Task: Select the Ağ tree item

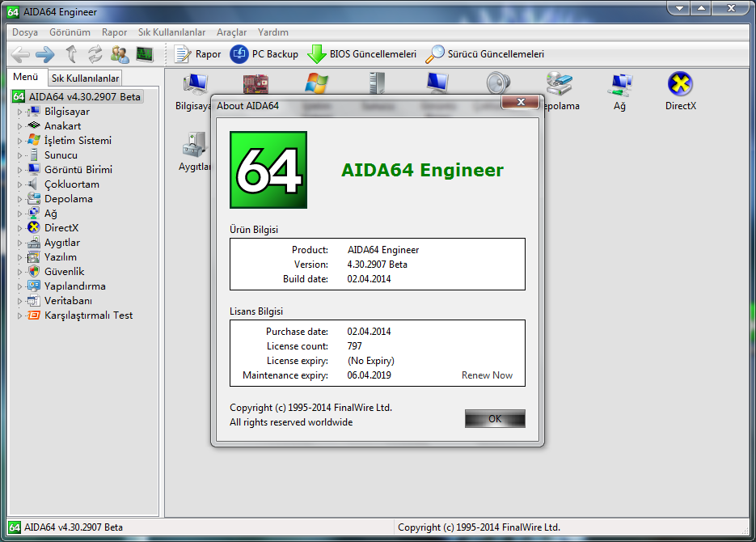Action: tap(51, 214)
